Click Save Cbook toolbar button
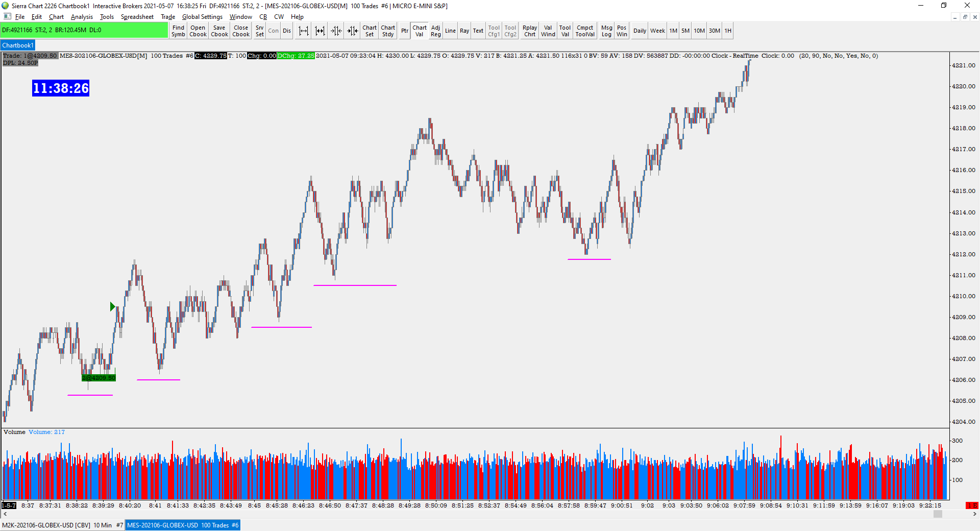Image resolution: width=980 pixels, height=531 pixels. click(x=219, y=31)
